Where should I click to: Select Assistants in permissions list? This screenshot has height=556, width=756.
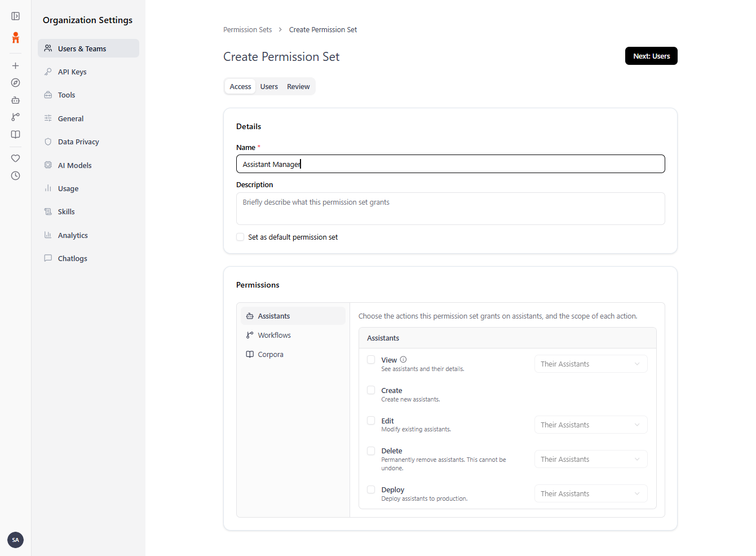point(293,316)
